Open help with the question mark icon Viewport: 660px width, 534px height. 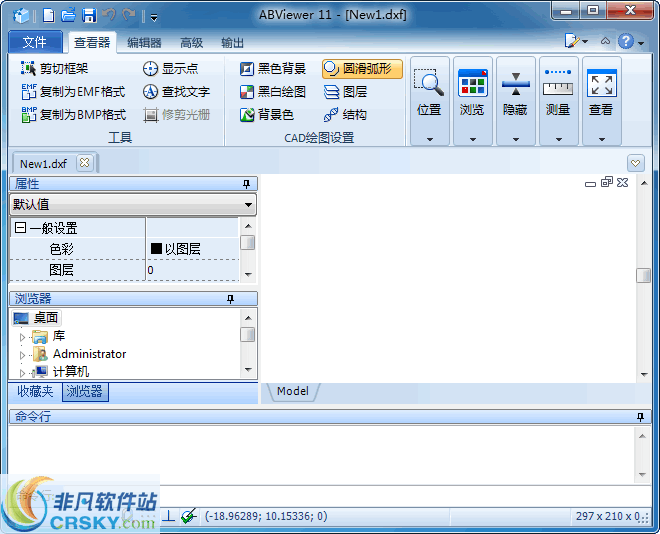click(626, 41)
